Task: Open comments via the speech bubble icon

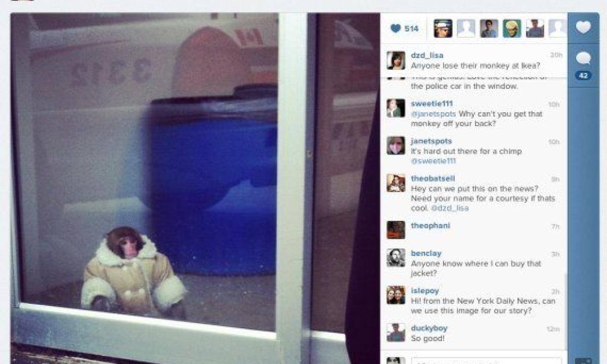Action: pos(583,59)
